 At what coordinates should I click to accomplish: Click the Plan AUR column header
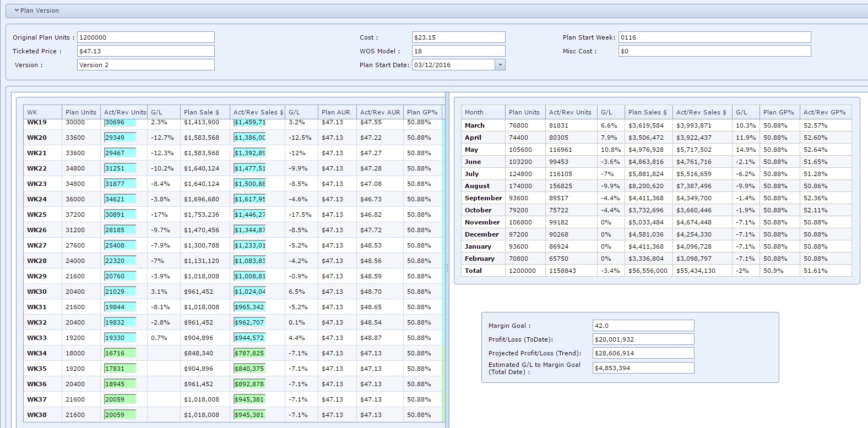(337, 112)
